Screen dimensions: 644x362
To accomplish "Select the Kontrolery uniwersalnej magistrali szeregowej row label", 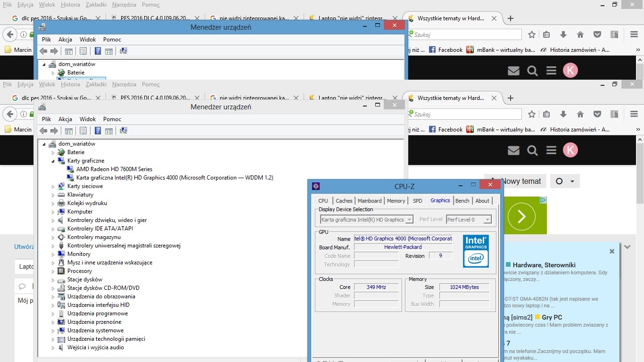I will (124, 246).
